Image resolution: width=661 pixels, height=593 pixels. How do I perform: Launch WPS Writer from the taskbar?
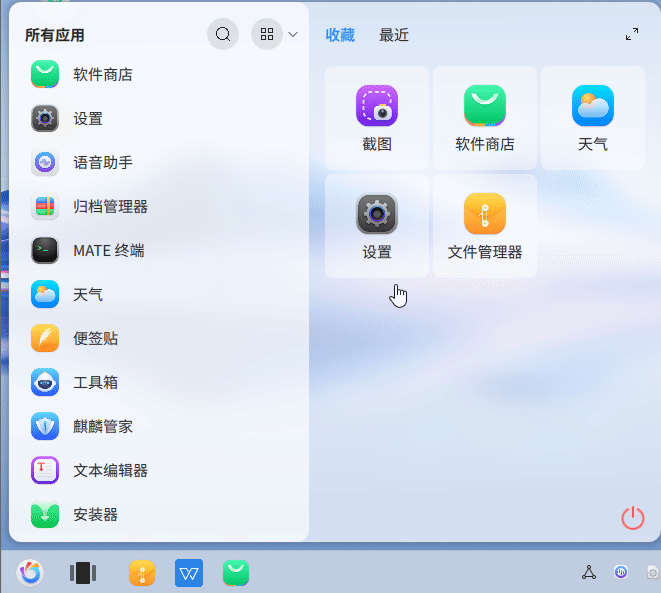click(189, 573)
